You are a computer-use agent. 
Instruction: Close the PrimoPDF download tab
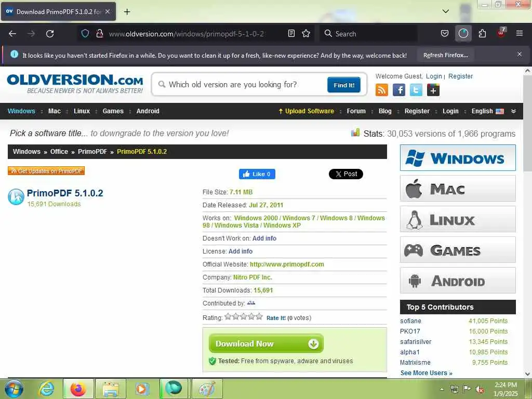pos(108,11)
